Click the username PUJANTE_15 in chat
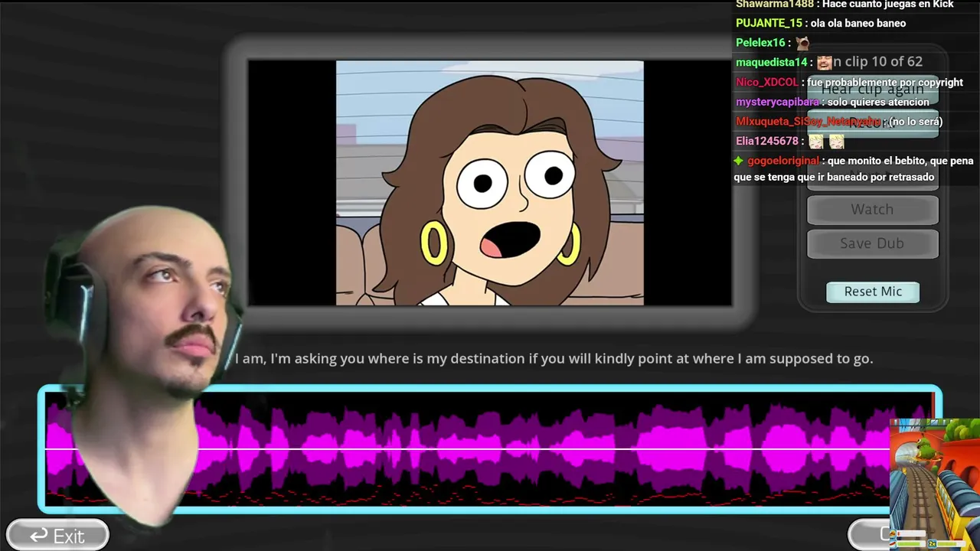Viewport: 980px width, 551px height. [x=769, y=24]
